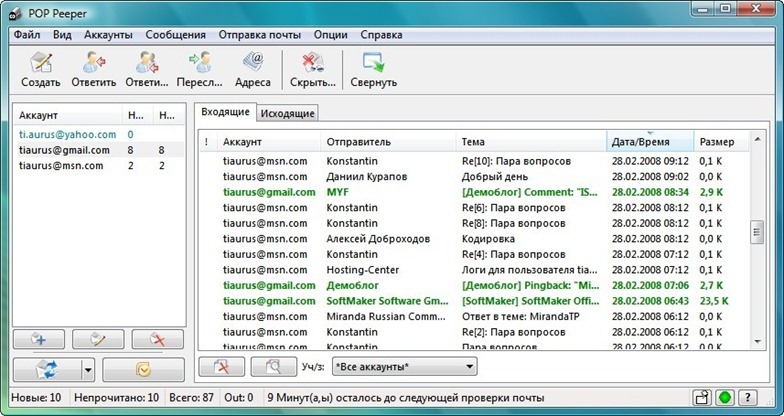Select message 'Re[6]: Пара вопросов'
Viewport: 784px width, 416px height.
(x=474, y=208)
